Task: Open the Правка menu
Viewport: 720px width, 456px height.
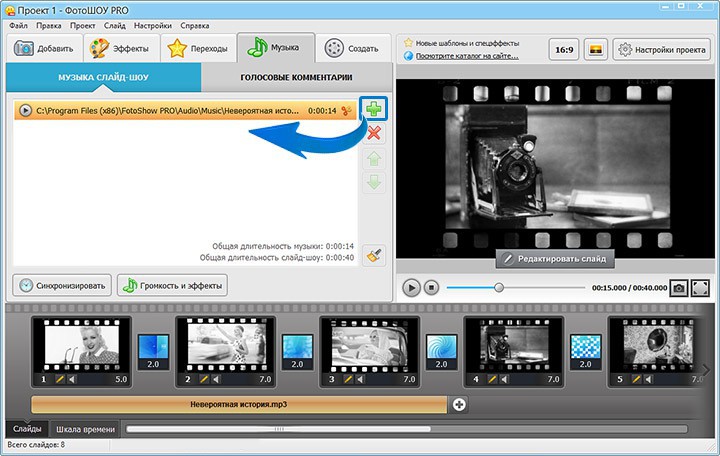Action: tap(49, 26)
